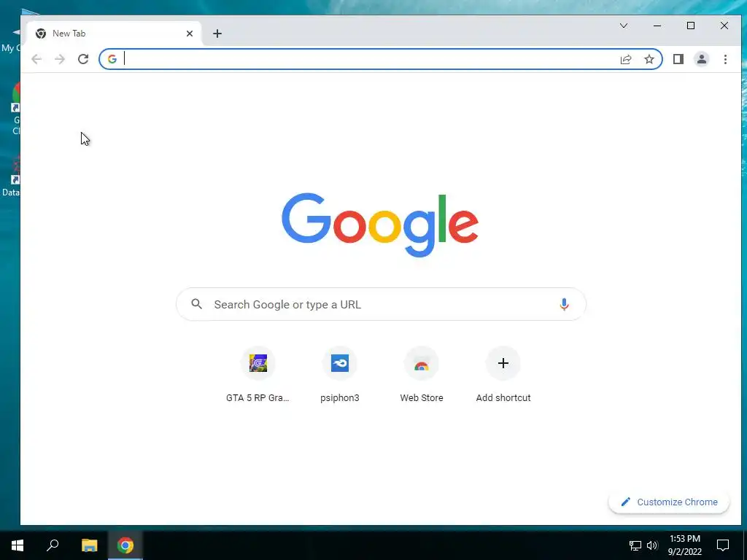Open the side panel
Viewport: 747px width, 560px height.
678,59
